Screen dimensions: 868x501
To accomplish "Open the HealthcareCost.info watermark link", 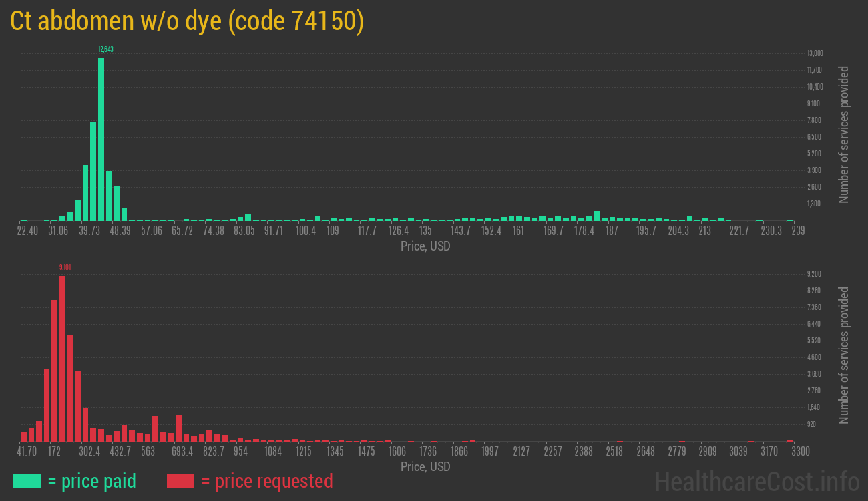I will [x=756, y=481].
